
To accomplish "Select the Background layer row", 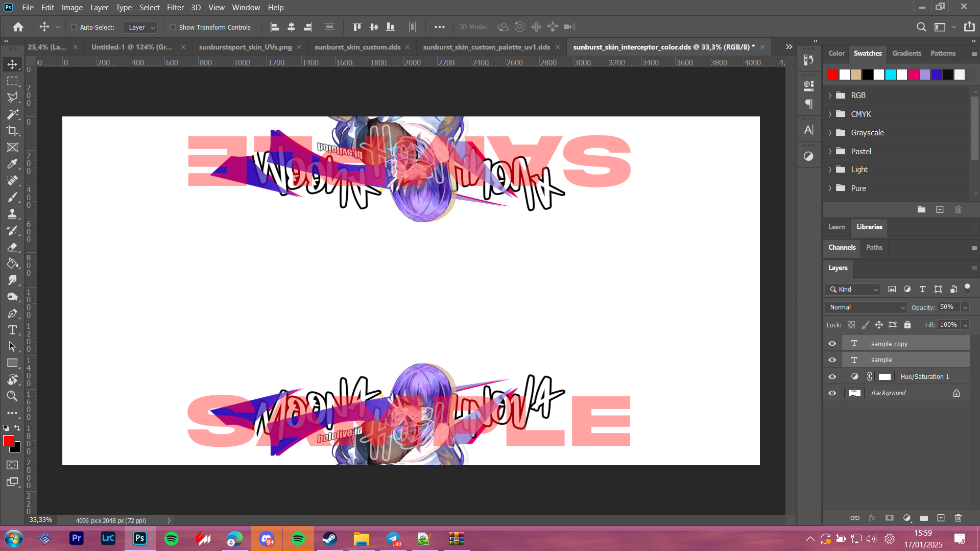I will (x=905, y=393).
